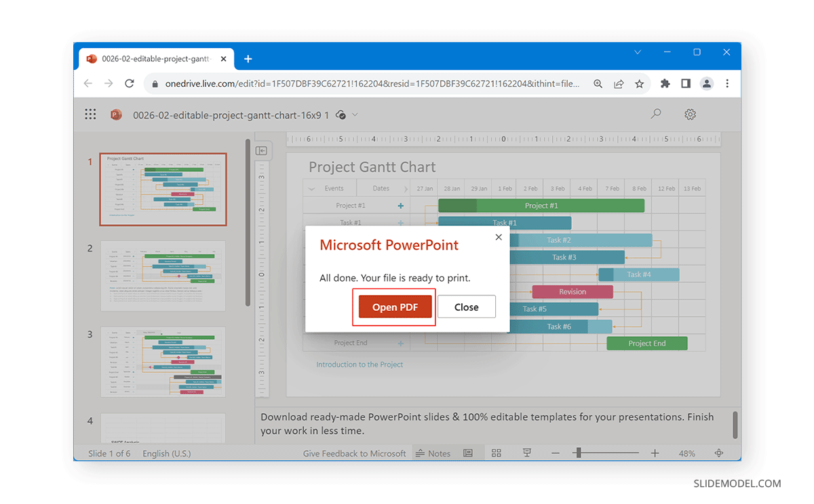Click the 48% zoom level
The width and height of the screenshot is (814, 504).
tap(686, 453)
